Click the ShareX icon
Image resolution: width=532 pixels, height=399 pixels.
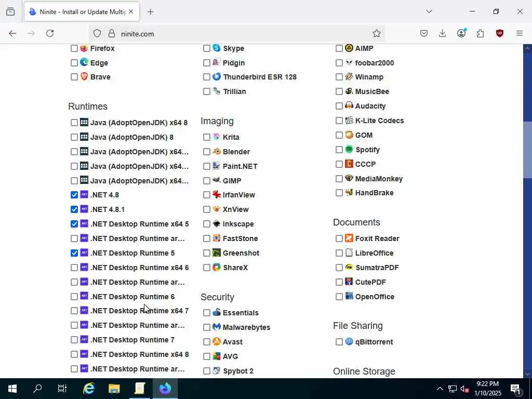pos(217,268)
